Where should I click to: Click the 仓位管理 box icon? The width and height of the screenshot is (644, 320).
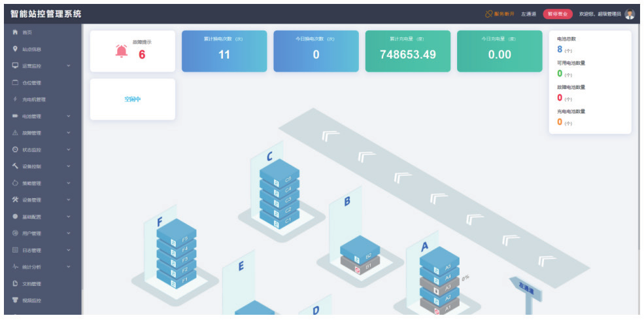[15, 82]
